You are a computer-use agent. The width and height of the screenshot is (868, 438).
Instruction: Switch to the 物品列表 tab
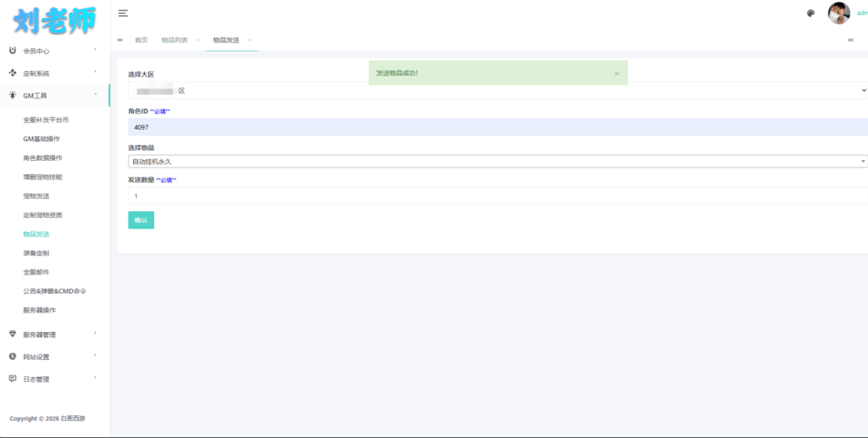click(175, 41)
